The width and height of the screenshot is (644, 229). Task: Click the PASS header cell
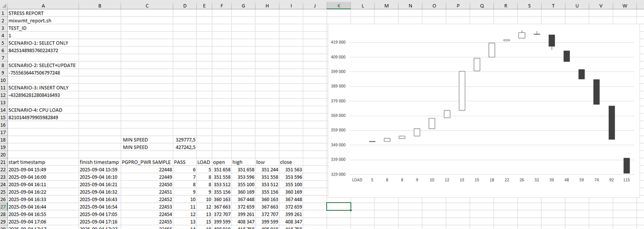[x=185, y=162]
